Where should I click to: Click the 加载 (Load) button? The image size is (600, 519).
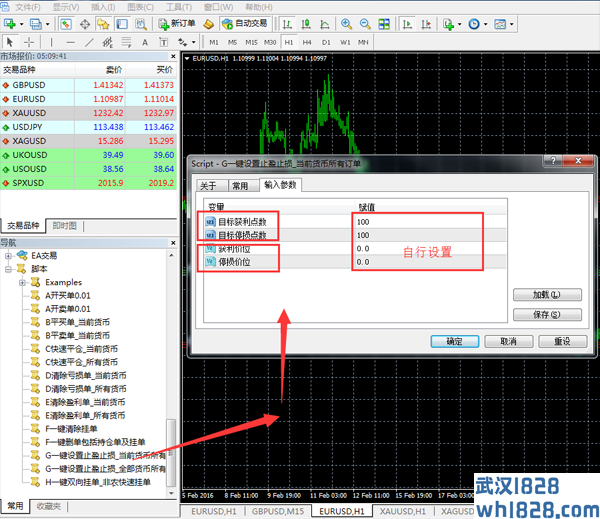point(546,295)
